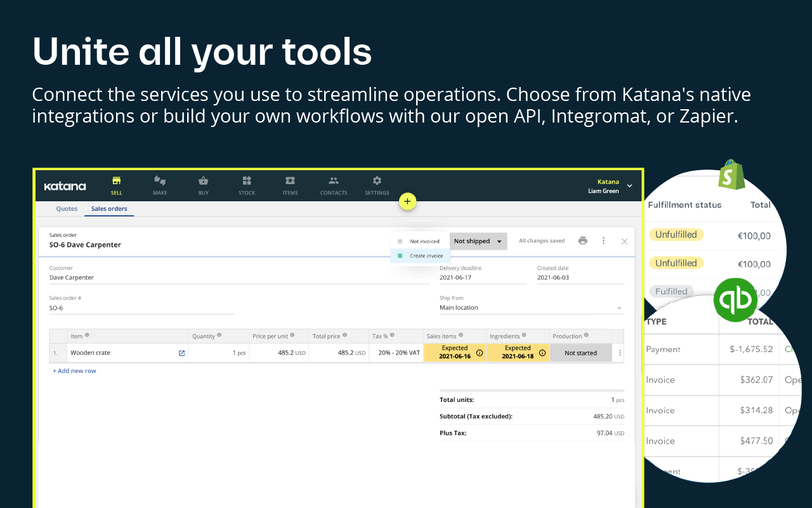812x508 pixels.
Task: Click the info icon beside Price per unit
Action: 292,335
